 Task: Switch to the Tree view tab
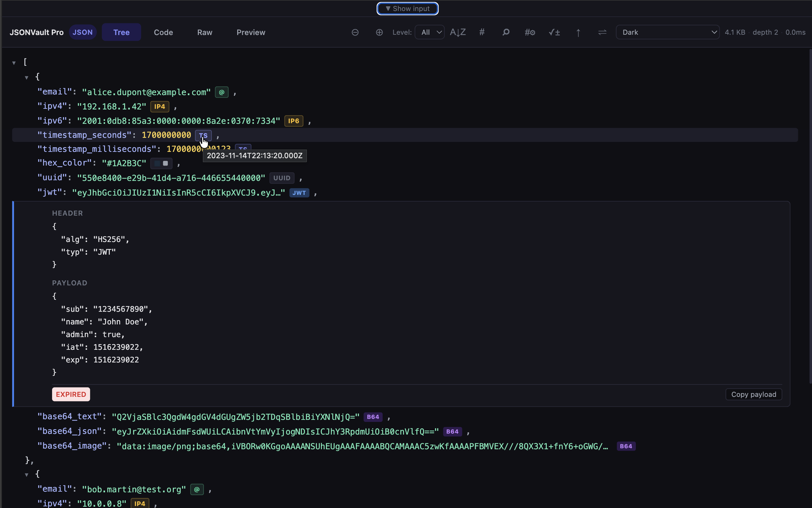click(121, 32)
